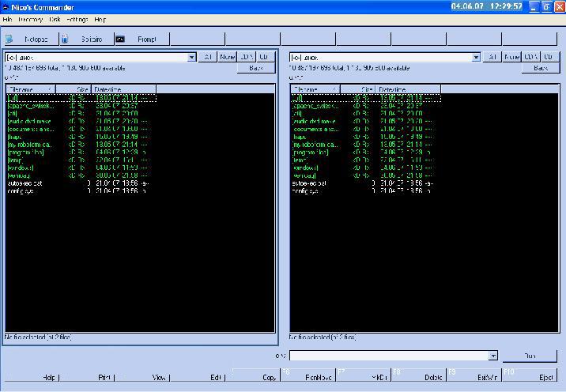
Task: Click All button in right panel
Action: pyautogui.click(x=492, y=57)
